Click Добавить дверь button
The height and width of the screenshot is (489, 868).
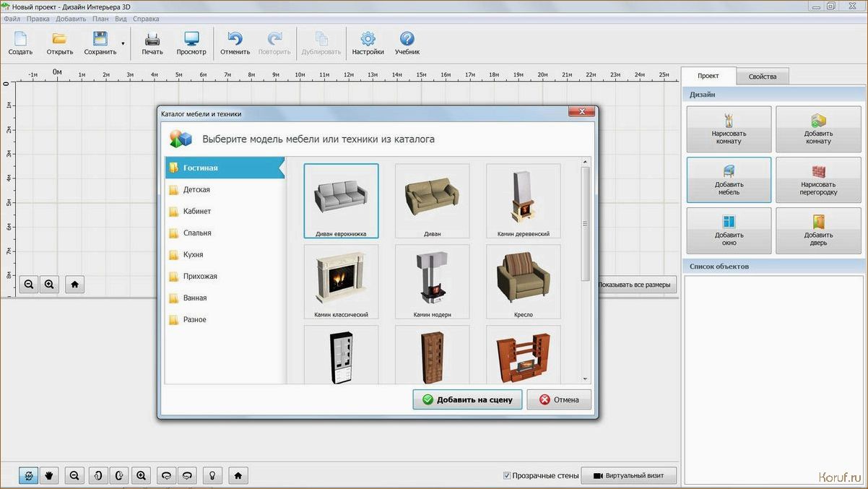(818, 230)
